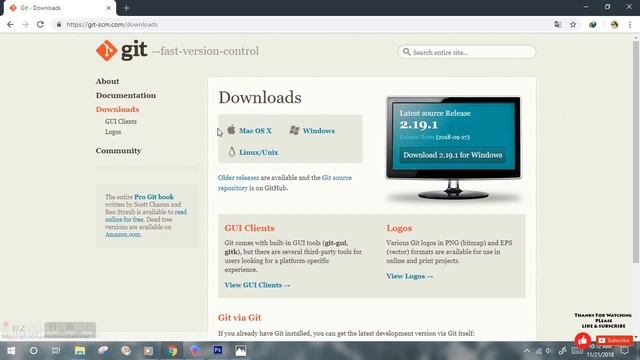Screen dimensions: 640x360
Task: Click View GUI Clients link
Action: click(257, 285)
